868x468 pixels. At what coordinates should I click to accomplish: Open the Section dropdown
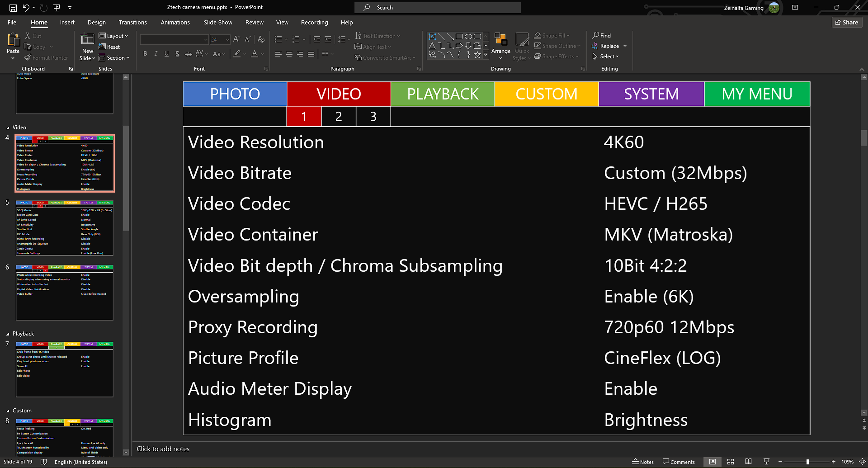(x=114, y=57)
